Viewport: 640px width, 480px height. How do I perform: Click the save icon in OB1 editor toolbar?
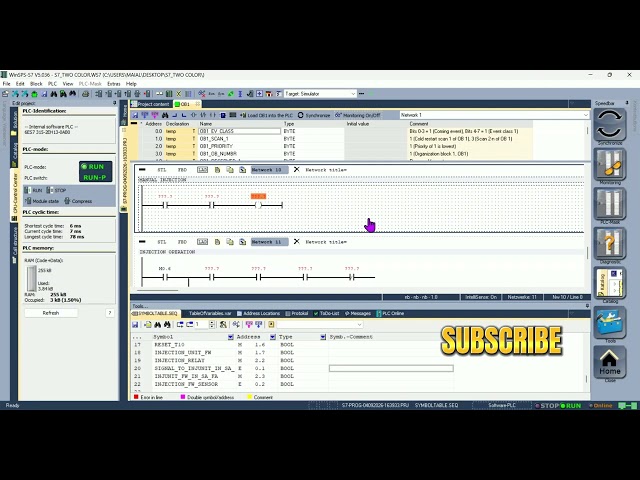(135, 115)
